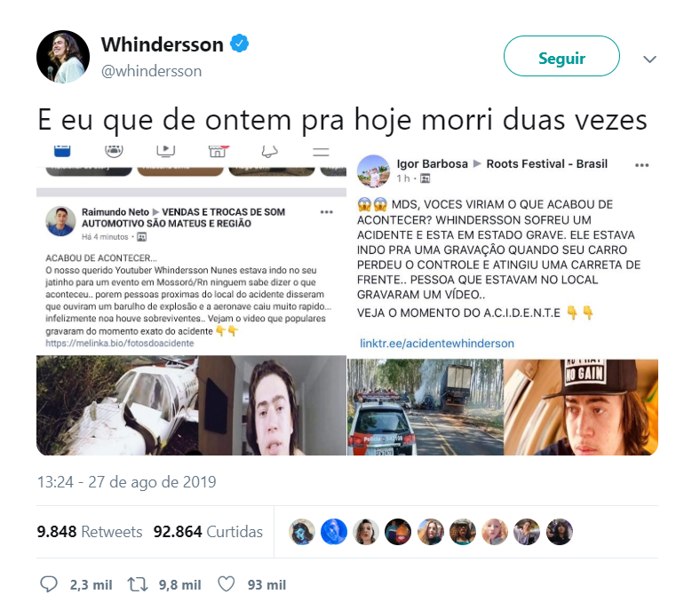Click the @whindersson handle

pos(151,71)
